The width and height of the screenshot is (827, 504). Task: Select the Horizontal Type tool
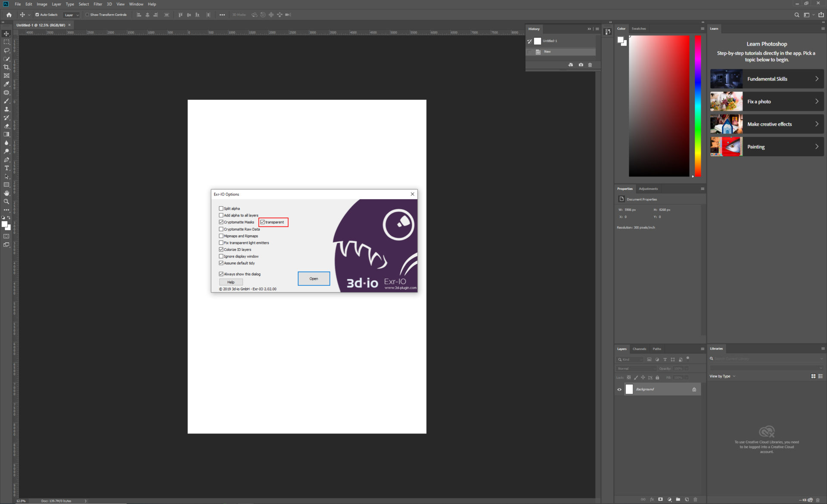pyautogui.click(x=6, y=168)
